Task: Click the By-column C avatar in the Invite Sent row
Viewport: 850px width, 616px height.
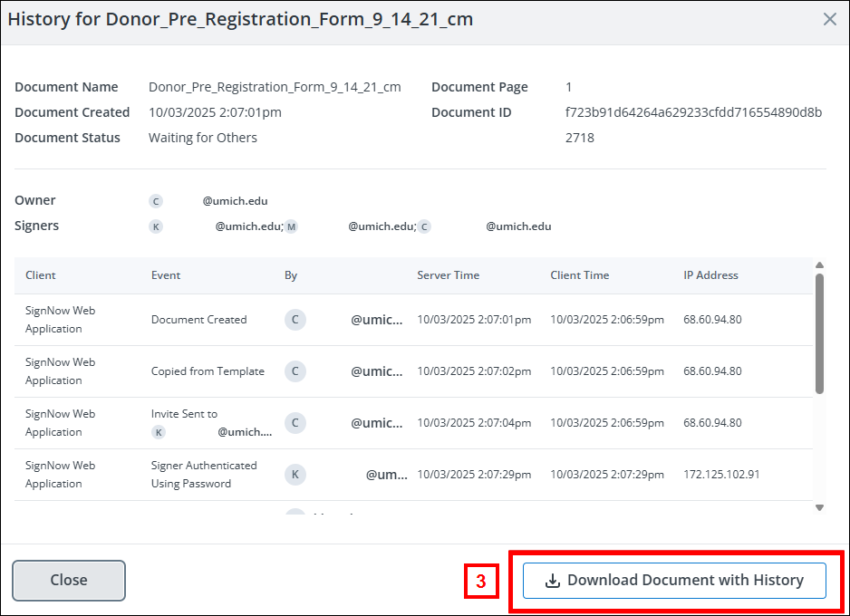Action: click(295, 422)
